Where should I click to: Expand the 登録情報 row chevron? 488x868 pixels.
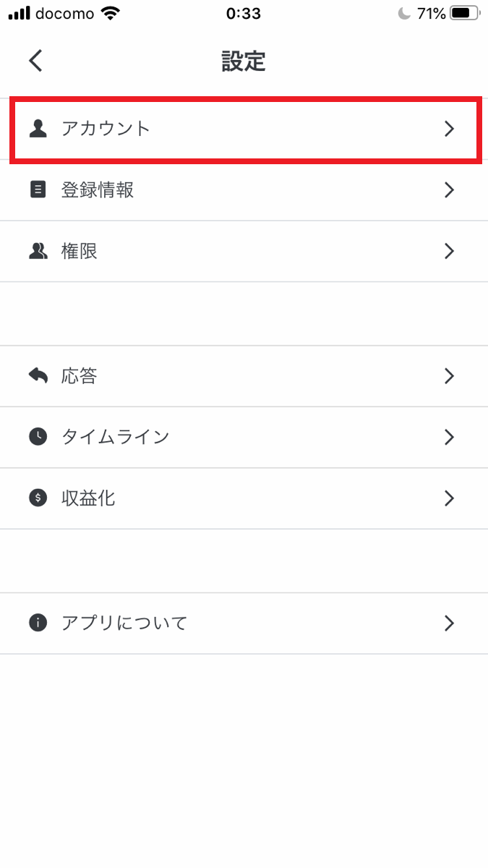[x=449, y=190]
